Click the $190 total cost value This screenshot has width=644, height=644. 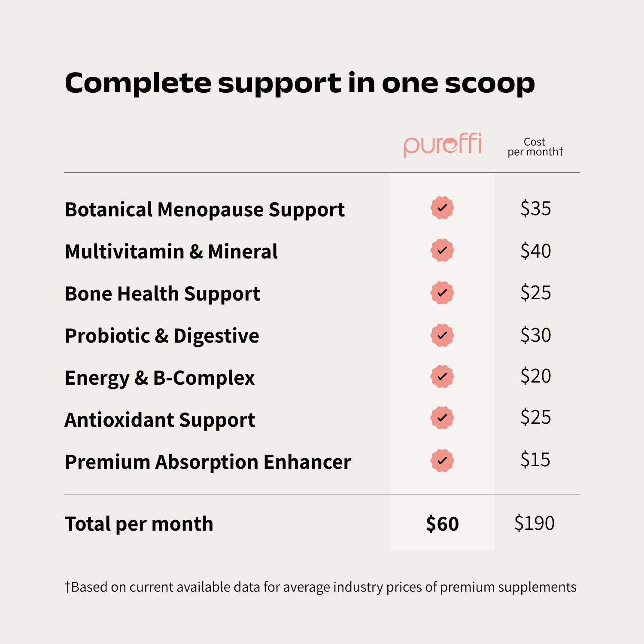point(535,523)
